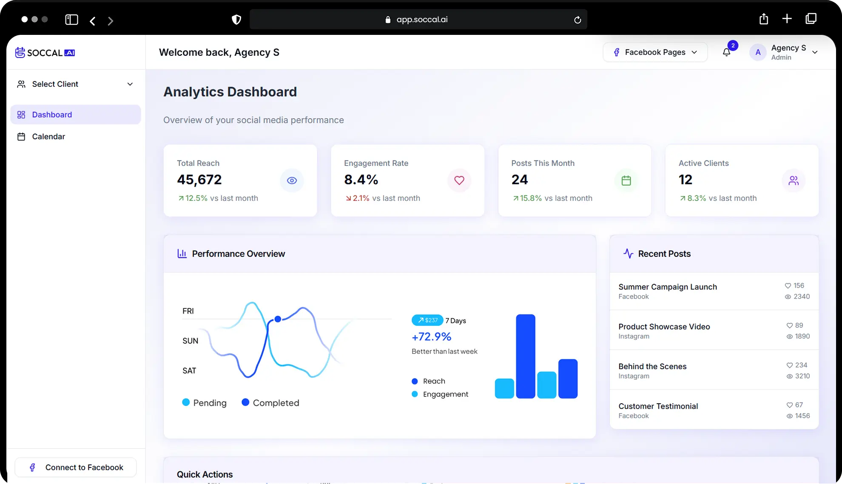The width and height of the screenshot is (842, 504).
Task: Select Dashboard in the sidebar
Action: pyautogui.click(x=52, y=115)
